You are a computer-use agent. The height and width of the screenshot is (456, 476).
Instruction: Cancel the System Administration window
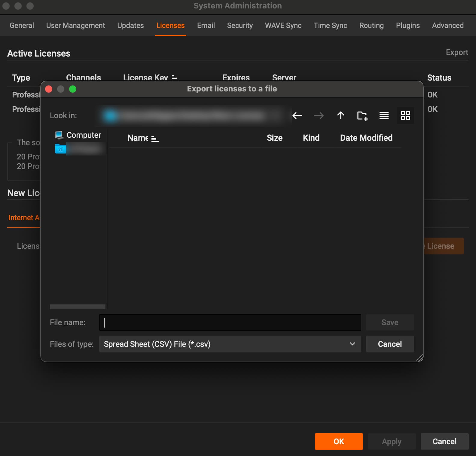(444, 442)
